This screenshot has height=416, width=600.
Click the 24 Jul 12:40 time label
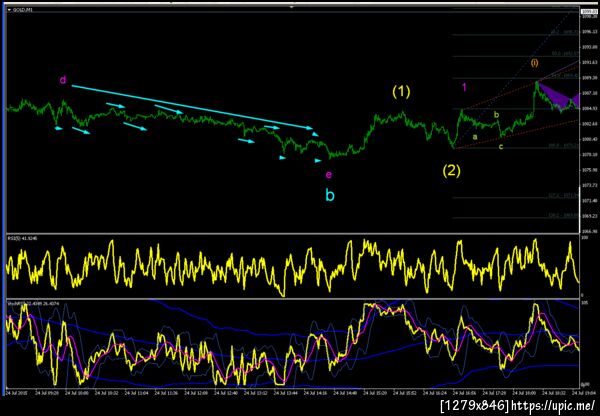coord(226,393)
